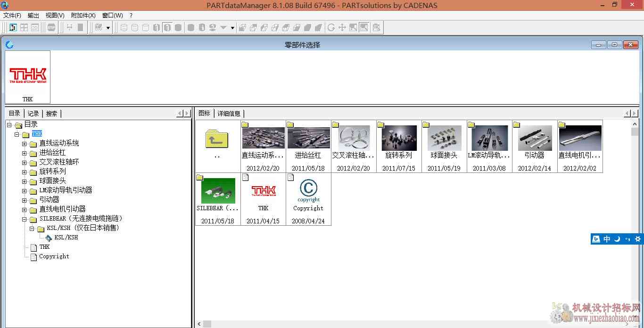This screenshot has height=328, width=644.
Task: Collapse the root 目录 tree node
Action: tap(9, 125)
